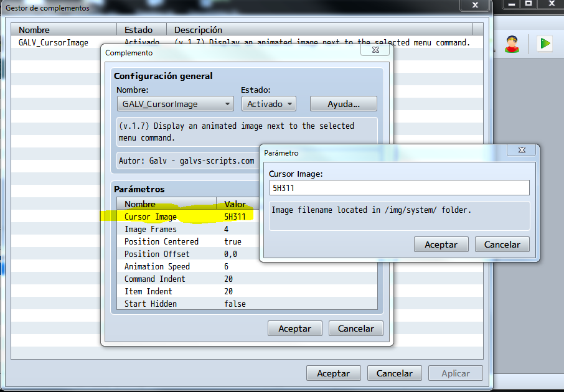The height and width of the screenshot is (392, 564).
Task: Click Aplicar in the plugin manager
Action: point(455,373)
